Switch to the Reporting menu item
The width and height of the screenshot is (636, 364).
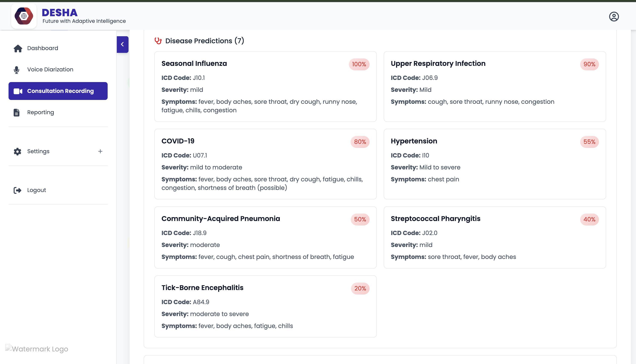[x=40, y=112]
